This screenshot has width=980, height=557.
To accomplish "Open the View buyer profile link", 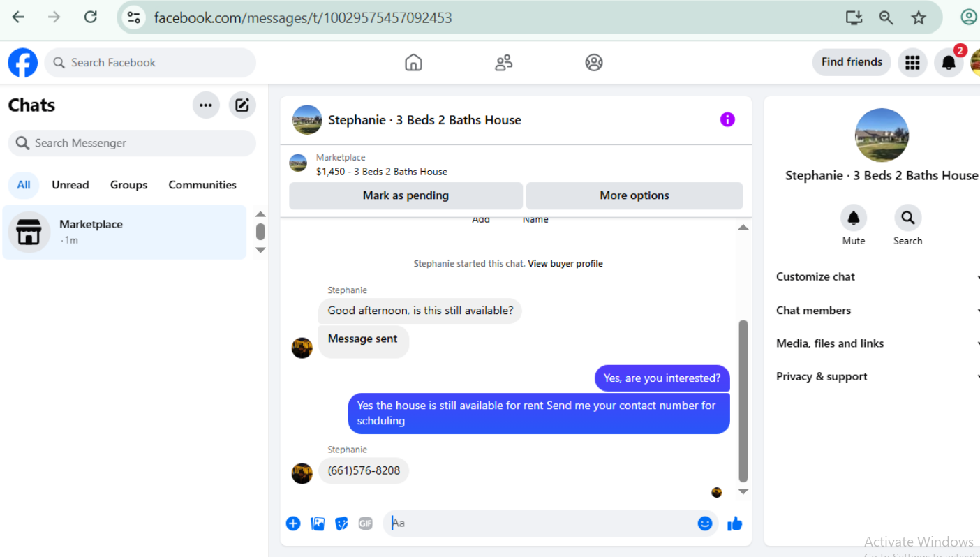I will 565,264.
